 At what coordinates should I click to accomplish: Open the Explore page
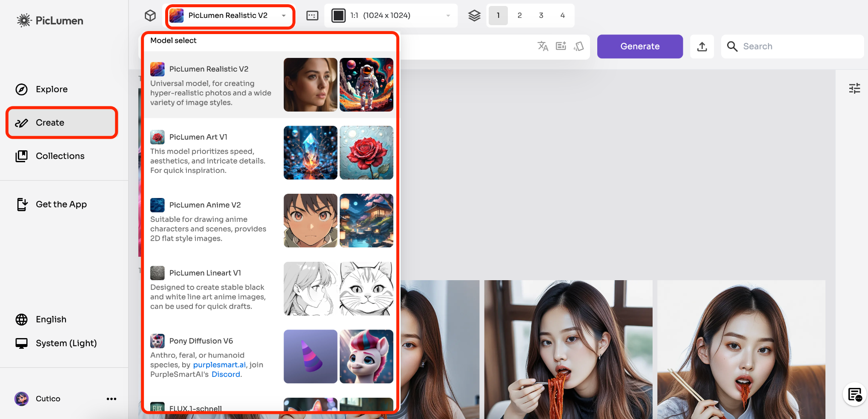click(x=52, y=89)
